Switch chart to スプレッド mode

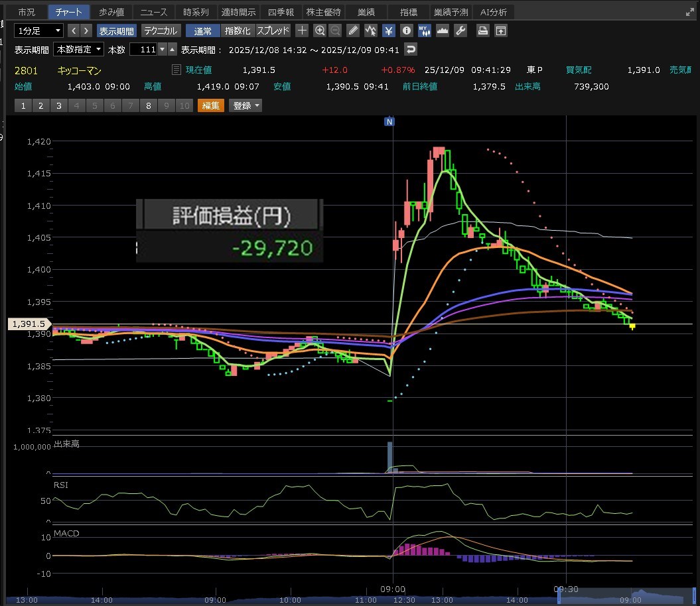tap(273, 30)
